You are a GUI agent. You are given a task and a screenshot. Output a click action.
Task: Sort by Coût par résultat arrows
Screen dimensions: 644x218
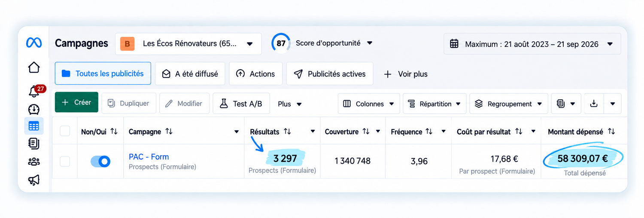[x=519, y=132]
